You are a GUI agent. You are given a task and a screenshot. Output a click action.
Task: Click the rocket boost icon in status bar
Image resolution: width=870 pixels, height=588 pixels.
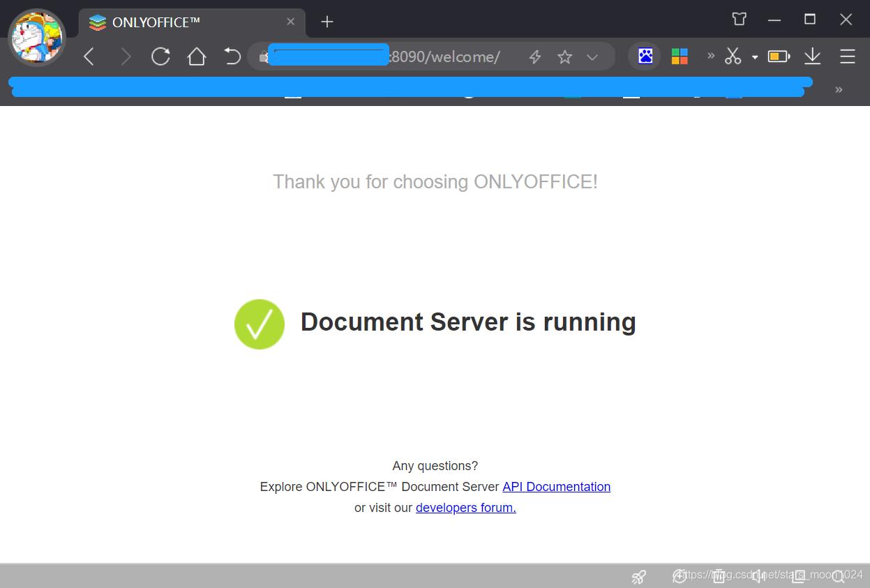[x=638, y=576]
